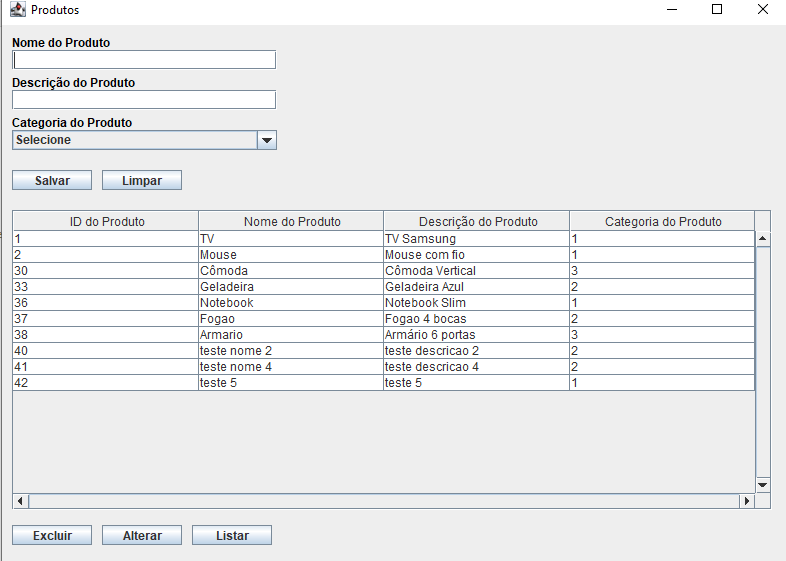
Task: Click the Categoria do Produto column header
Action: tap(662, 221)
